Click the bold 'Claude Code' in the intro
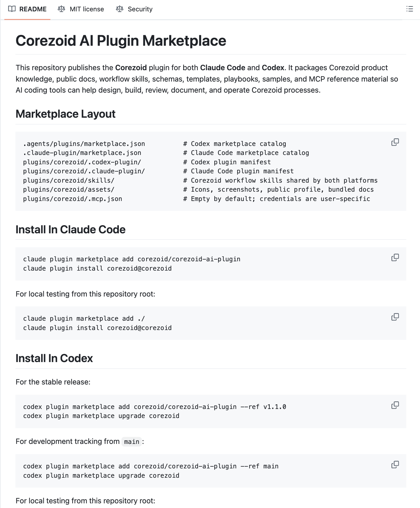This screenshot has height=508, width=420. pos(223,68)
